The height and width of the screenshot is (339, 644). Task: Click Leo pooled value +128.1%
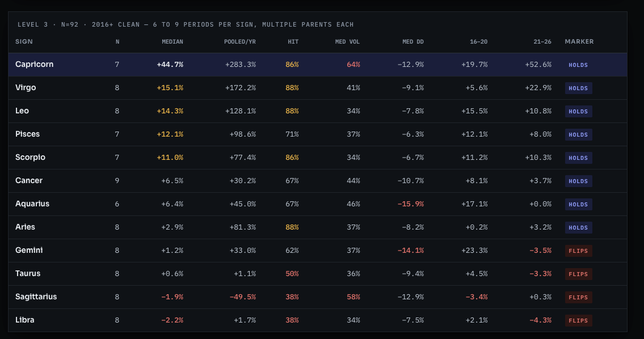click(x=240, y=111)
